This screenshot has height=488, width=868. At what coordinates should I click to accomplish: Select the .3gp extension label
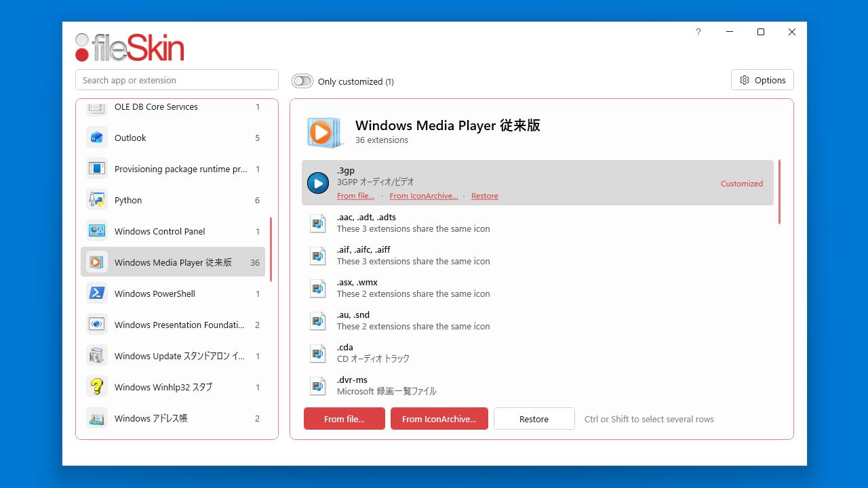pyautogui.click(x=346, y=171)
